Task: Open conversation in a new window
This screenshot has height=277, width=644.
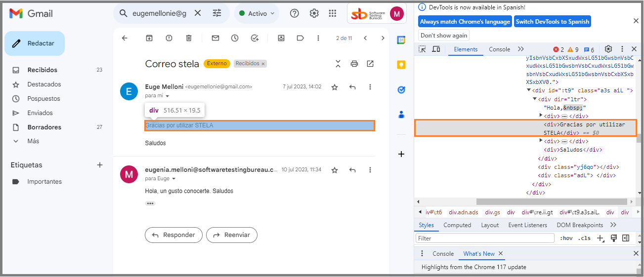Action: coord(370,64)
